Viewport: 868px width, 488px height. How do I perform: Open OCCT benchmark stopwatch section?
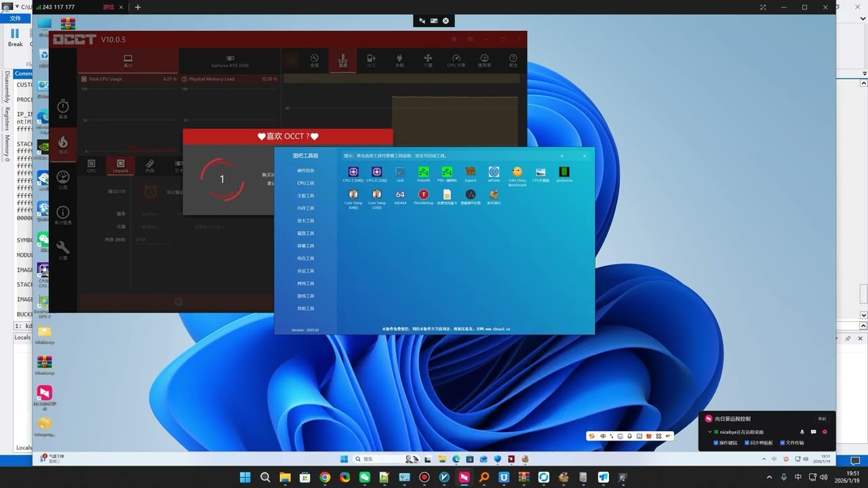(63, 108)
